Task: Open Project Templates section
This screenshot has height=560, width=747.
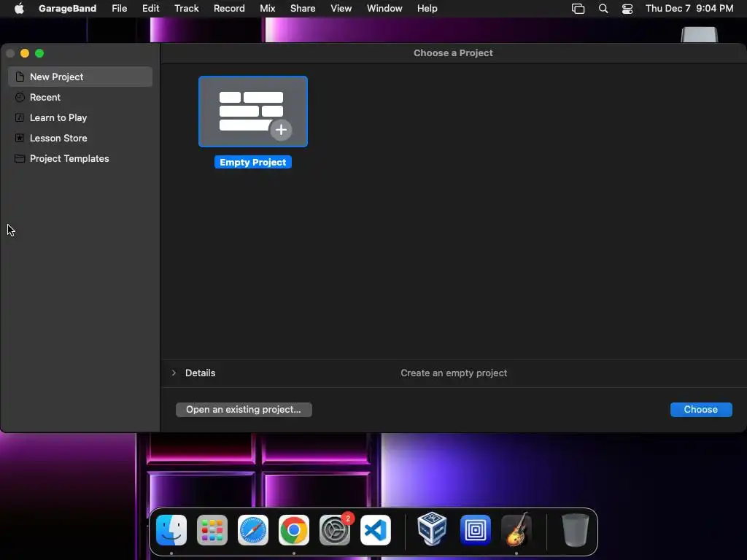Action: [80, 158]
